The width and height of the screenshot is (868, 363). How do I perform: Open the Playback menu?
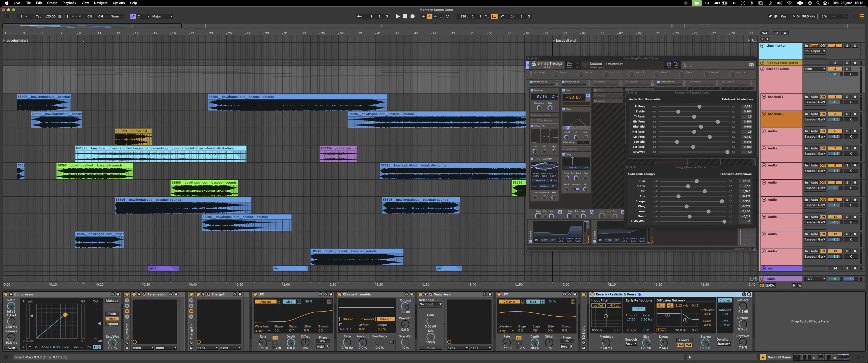coord(69,3)
